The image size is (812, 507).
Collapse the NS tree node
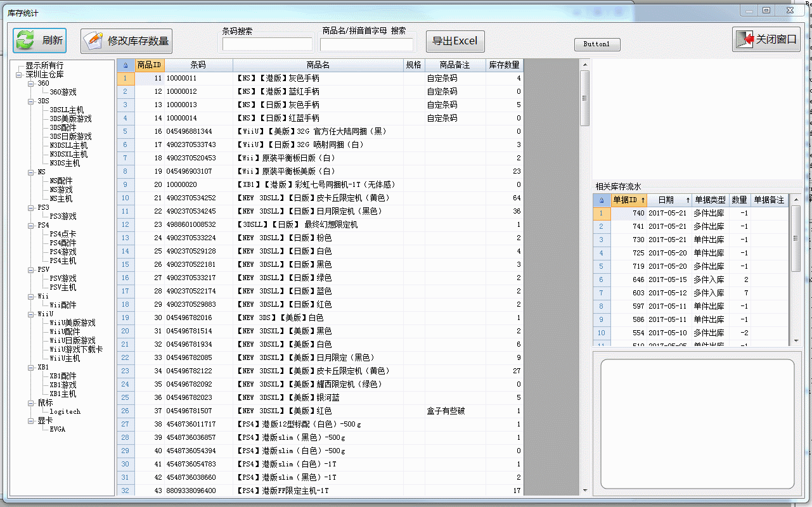31,172
